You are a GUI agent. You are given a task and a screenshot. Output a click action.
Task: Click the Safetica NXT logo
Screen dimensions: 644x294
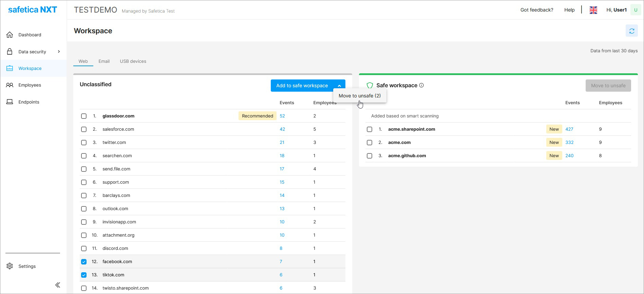33,10
